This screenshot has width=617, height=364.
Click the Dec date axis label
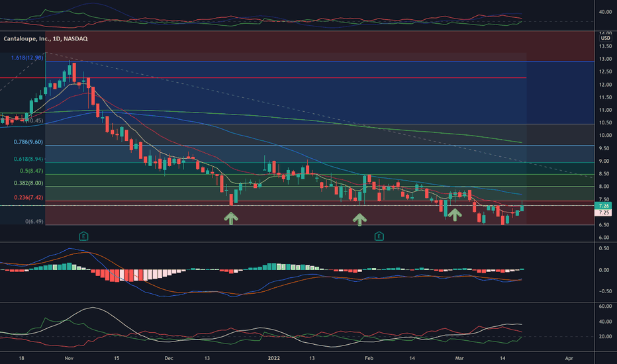[x=169, y=358]
